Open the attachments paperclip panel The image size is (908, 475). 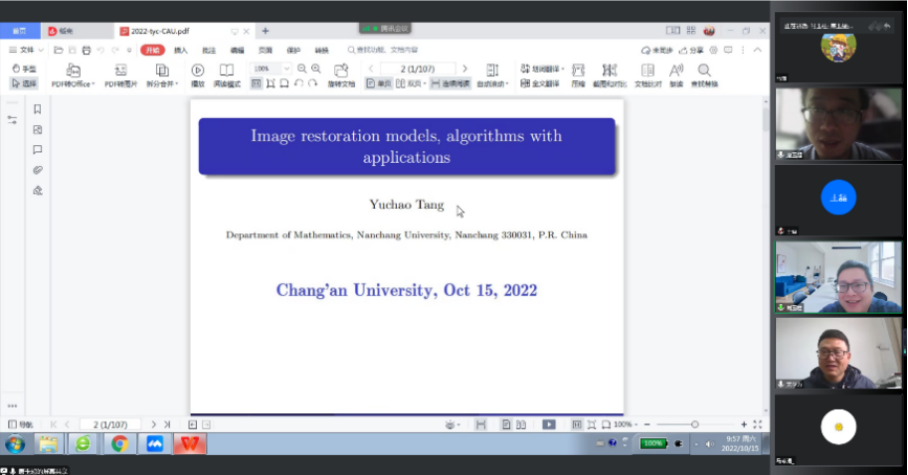37,170
